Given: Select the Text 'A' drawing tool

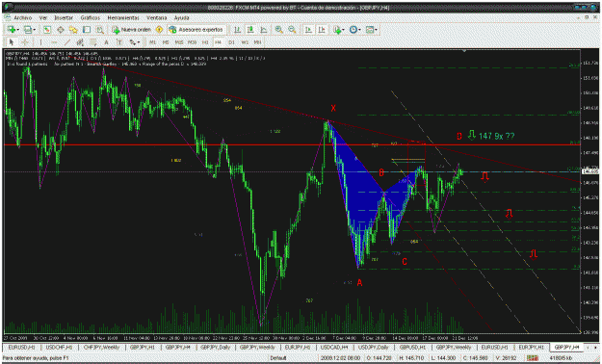Looking at the screenshot, I should [106, 42].
